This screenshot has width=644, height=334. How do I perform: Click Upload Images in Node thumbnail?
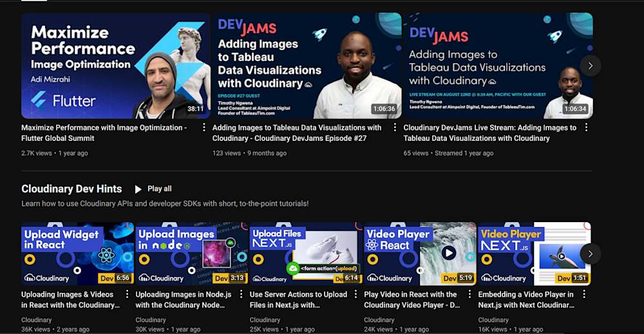tap(192, 254)
